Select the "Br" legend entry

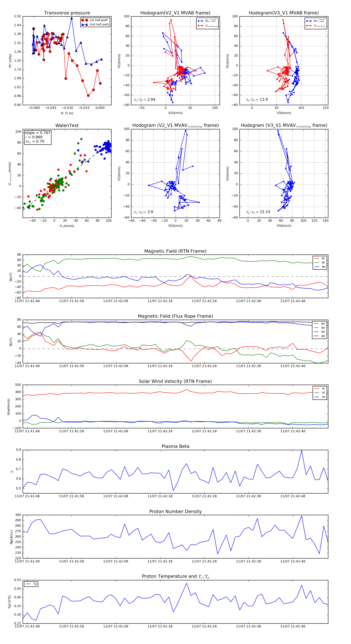(x=320, y=259)
